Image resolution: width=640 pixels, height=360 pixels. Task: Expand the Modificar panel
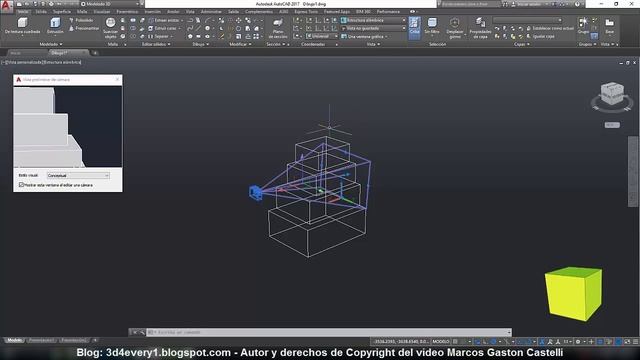coord(240,44)
